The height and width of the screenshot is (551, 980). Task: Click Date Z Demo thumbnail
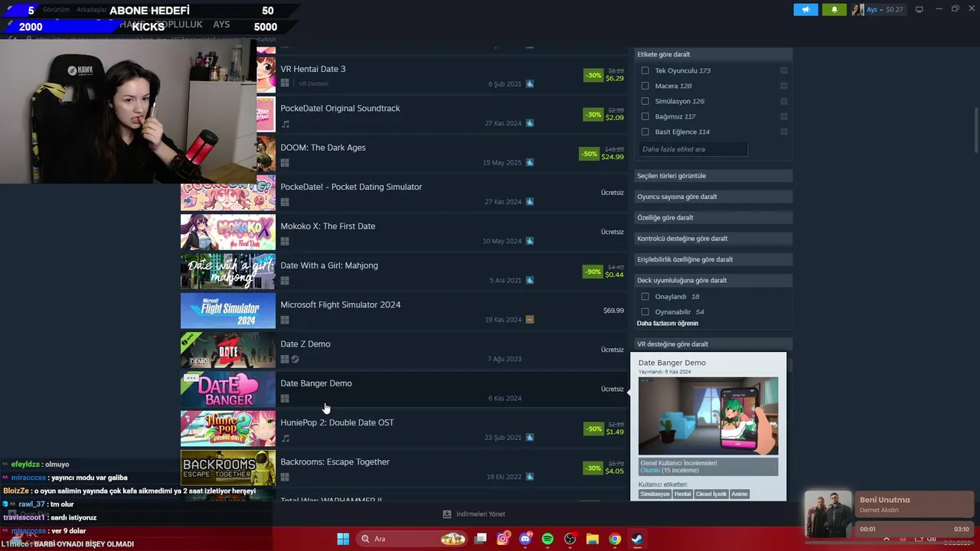pos(228,350)
